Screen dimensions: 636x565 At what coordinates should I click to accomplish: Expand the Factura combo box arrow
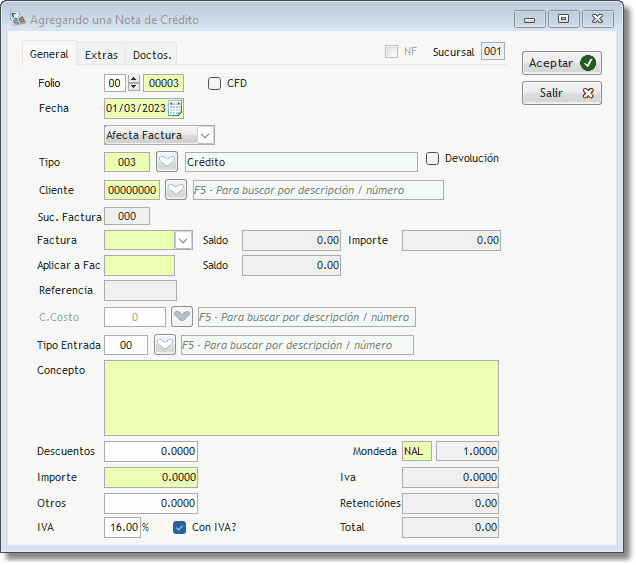pyautogui.click(x=183, y=241)
